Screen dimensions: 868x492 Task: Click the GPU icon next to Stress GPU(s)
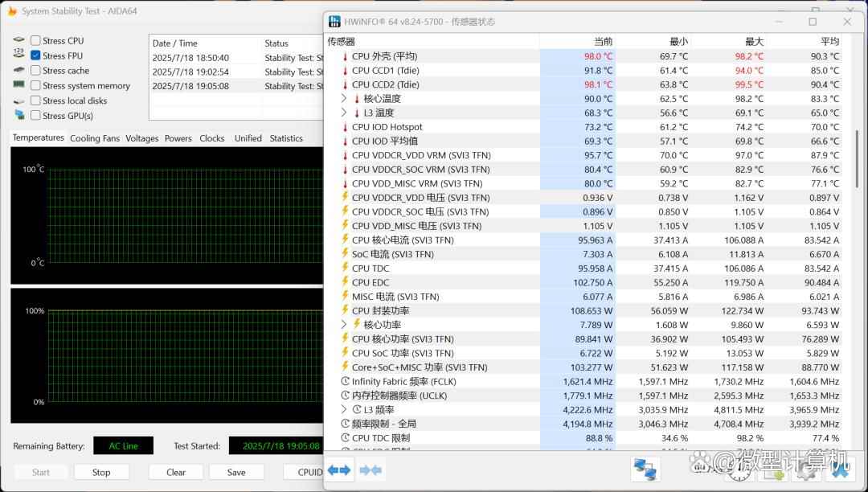coord(19,115)
